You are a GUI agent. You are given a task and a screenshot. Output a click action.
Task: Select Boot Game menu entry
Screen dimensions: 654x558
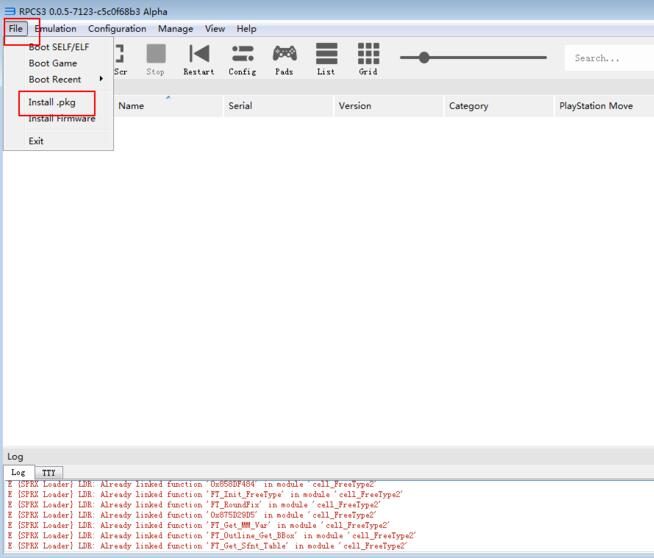53,63
